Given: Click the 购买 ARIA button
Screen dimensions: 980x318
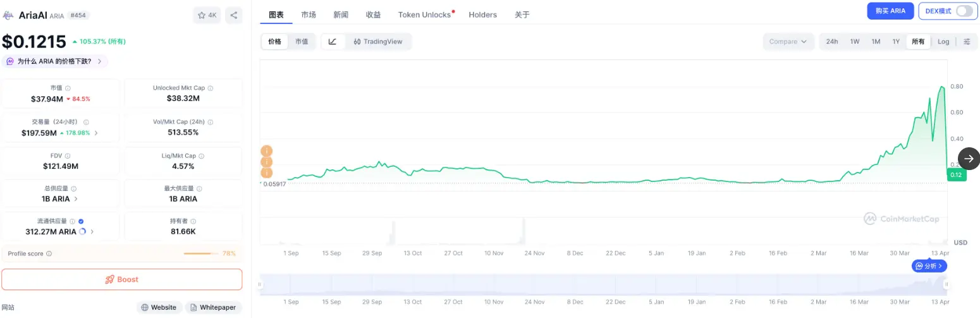Looking at the screenshot, I should [890, 11].
